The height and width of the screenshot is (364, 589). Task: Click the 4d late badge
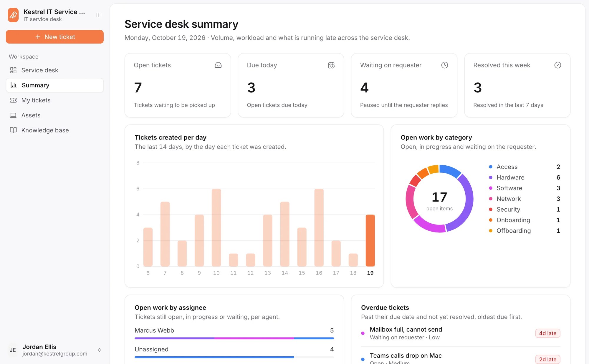(x=548, y=333)
